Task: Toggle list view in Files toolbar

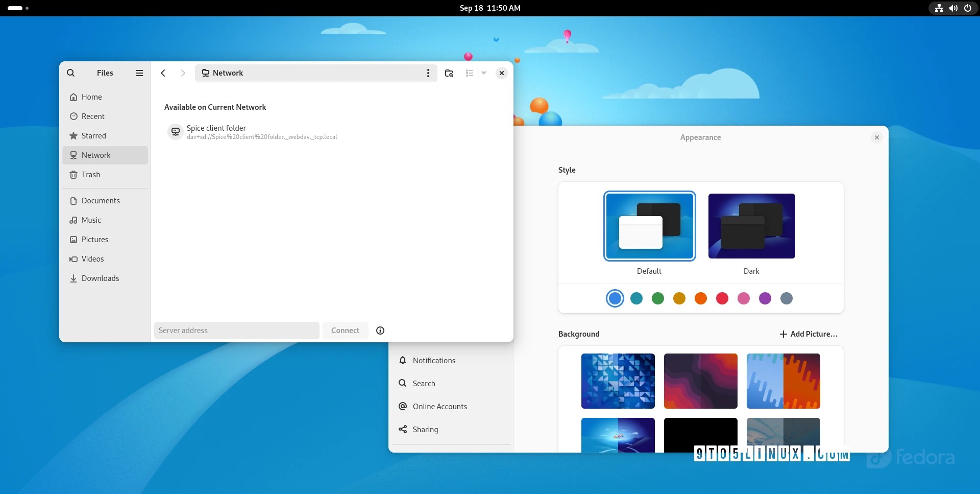Action: click(470, 73)
